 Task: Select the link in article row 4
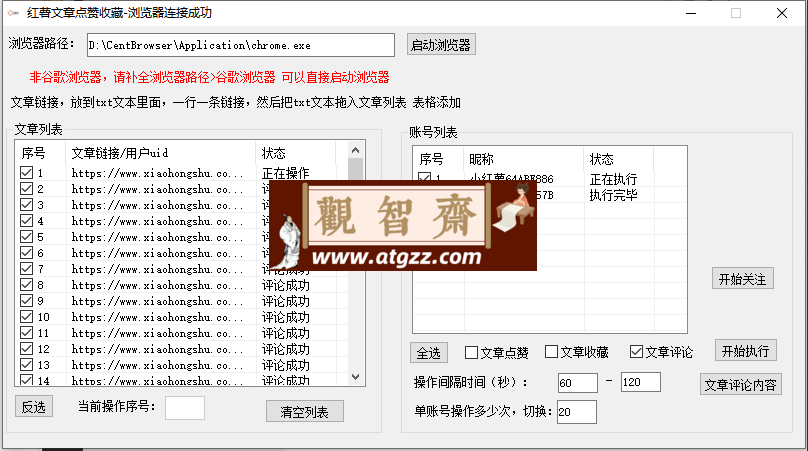click(157, 221)
